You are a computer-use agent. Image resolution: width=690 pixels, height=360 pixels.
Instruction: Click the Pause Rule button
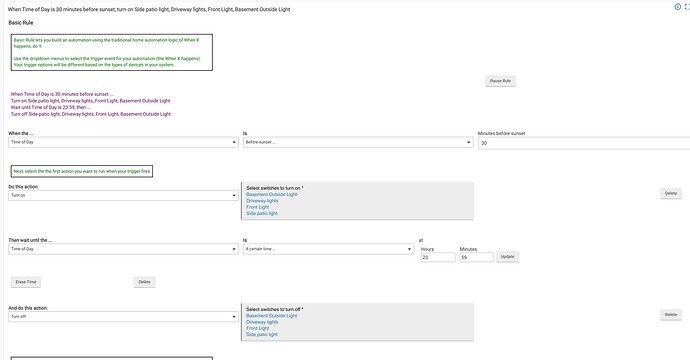tap(500, 81)
